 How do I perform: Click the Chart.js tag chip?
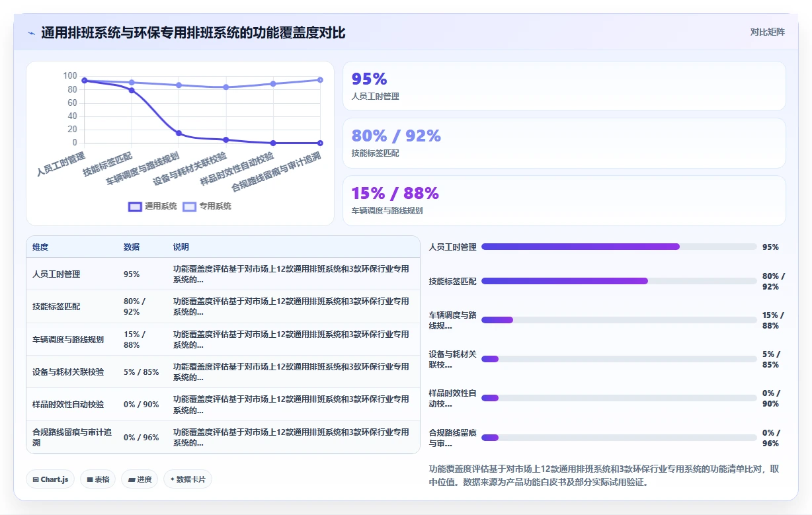[x=50, y=479]
